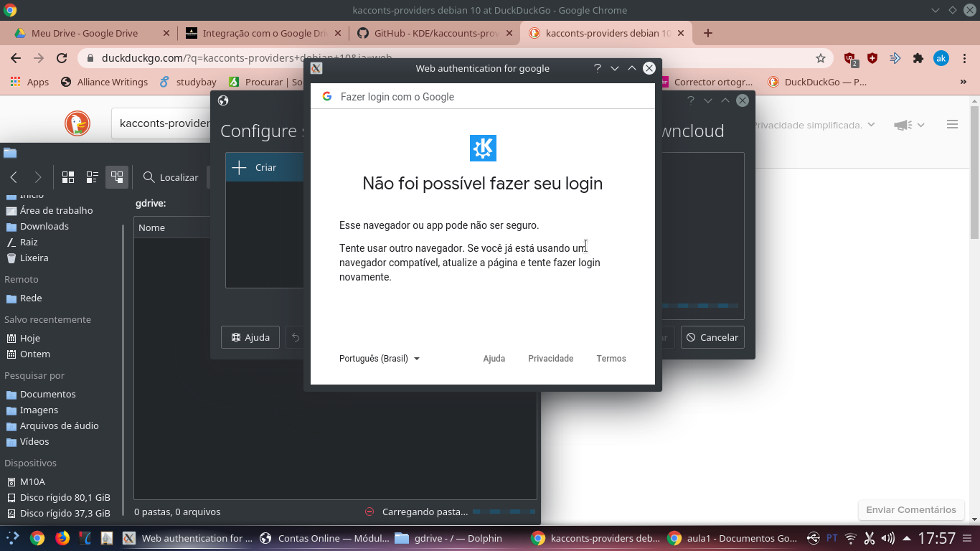
Task: Expand the hidden system tray icons arrow
Action: point(906,538)
